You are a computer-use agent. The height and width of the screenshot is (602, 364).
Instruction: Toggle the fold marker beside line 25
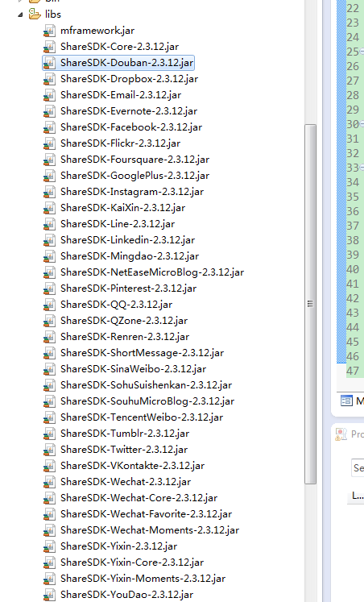pyautogui.click(x=362, y=52)
